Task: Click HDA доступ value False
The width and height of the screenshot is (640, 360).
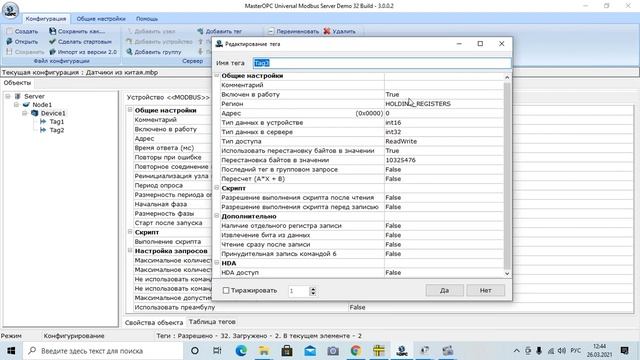Action: [443, 272]
